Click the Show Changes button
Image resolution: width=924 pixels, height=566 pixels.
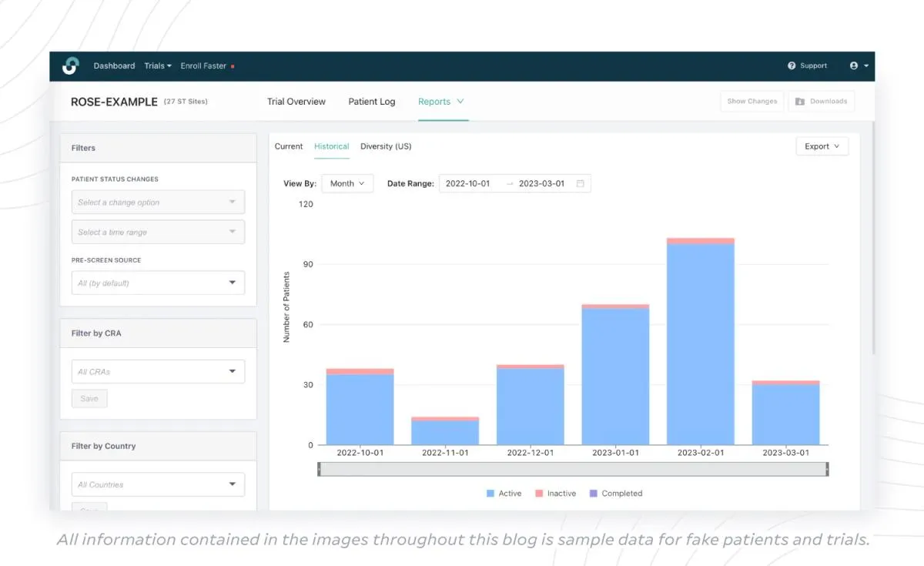(x=752, y=102)
